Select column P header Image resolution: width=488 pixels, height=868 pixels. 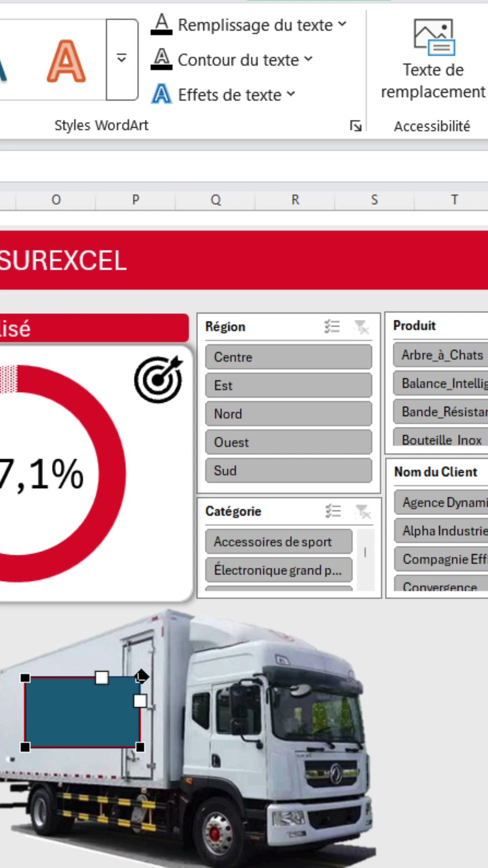[136, 199]
